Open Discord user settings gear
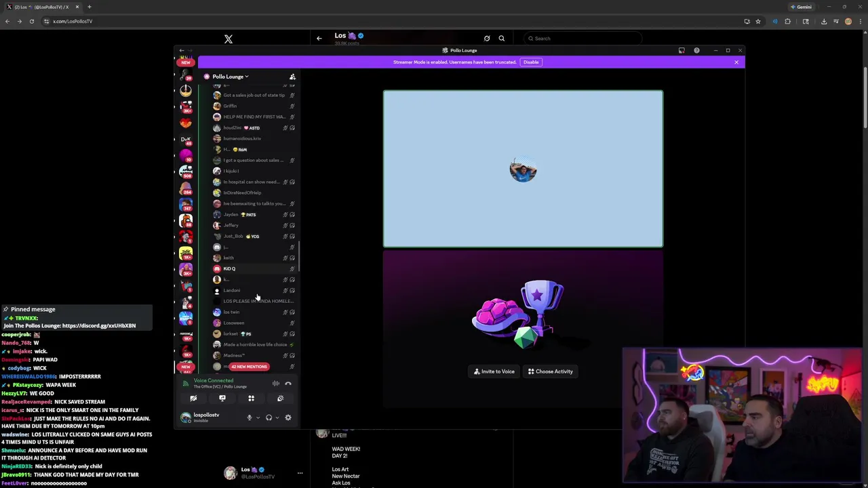The height and width of the screenshot is (488, 868). click(x=288, y=418)
